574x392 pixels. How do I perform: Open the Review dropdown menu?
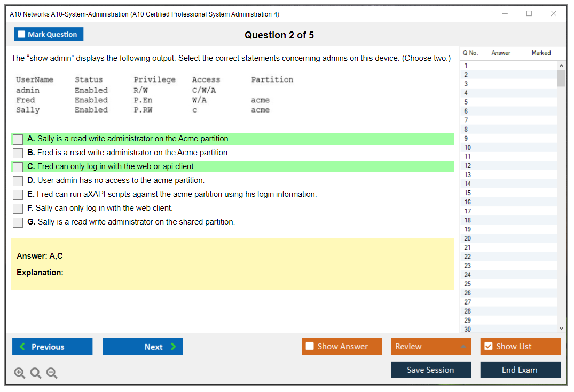click(x=430, y=347)
